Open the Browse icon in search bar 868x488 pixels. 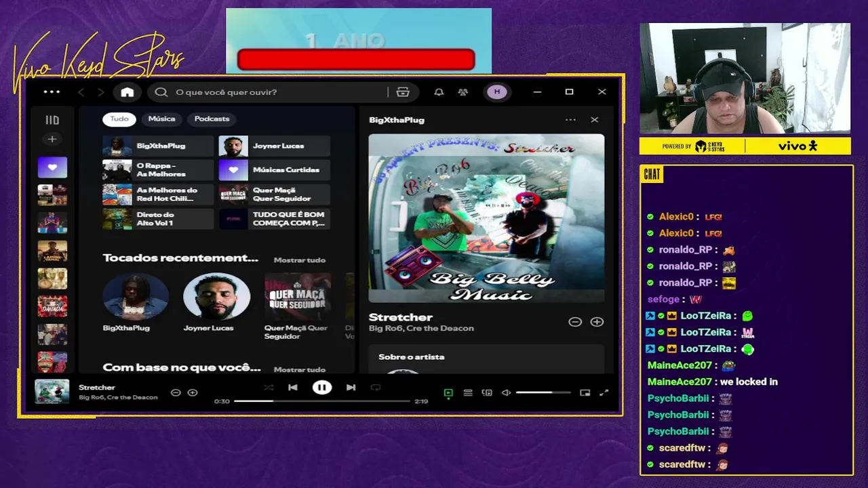coord(403,92)
